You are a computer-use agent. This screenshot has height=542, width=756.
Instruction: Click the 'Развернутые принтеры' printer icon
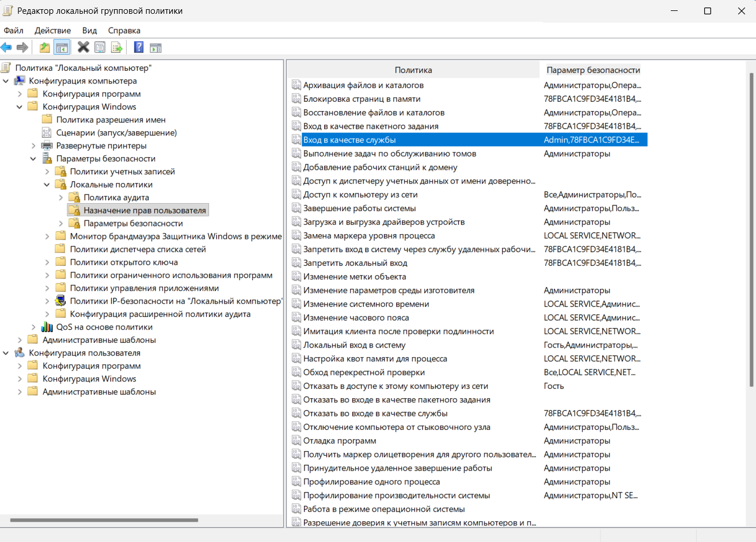click(47, 146)
